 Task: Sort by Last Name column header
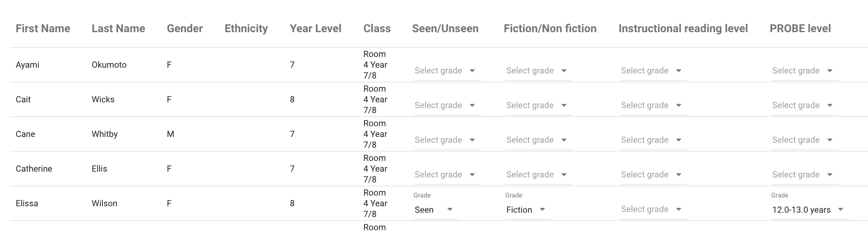(x=118, y=28)
